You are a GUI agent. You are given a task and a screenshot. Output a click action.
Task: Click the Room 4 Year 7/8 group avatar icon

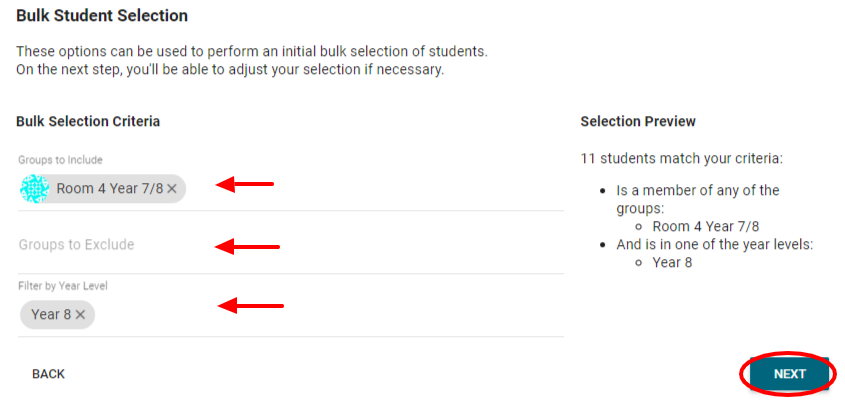pyautogui.click(x=35, y=188)
